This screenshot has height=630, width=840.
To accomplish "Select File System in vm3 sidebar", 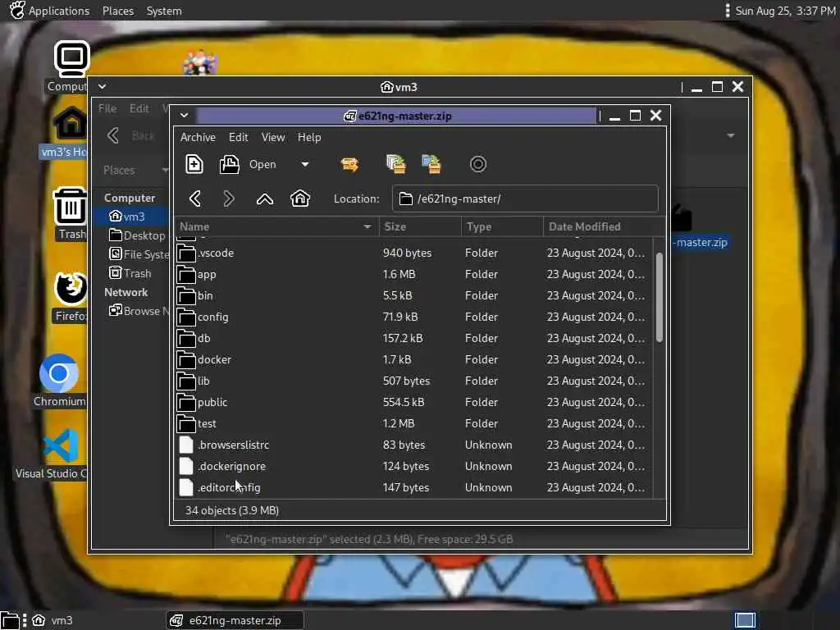I will click(x=138, y=254).
